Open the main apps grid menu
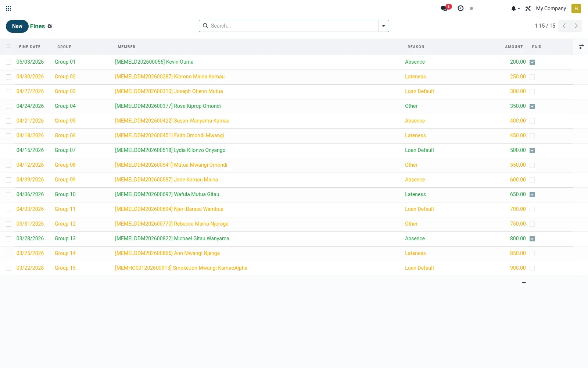Screen dimensions: 588x368 pos(9,8)
